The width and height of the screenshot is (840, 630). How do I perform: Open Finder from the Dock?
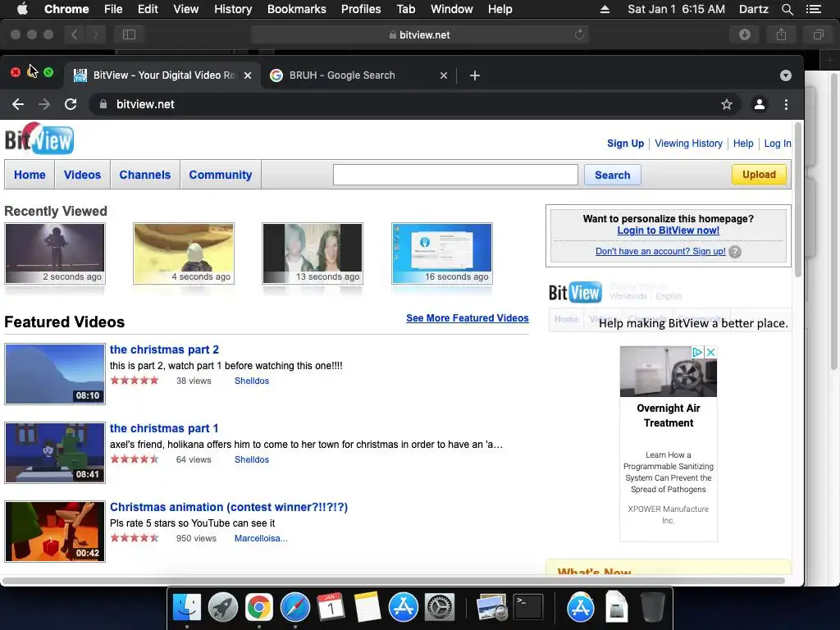(x=186, y=608)
